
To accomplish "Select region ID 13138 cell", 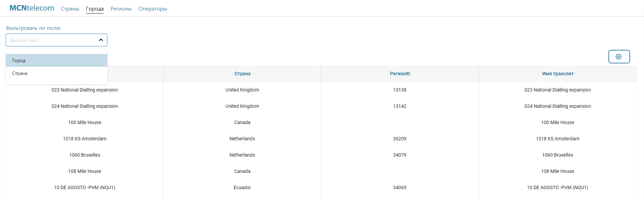I will tap(400, 90).
